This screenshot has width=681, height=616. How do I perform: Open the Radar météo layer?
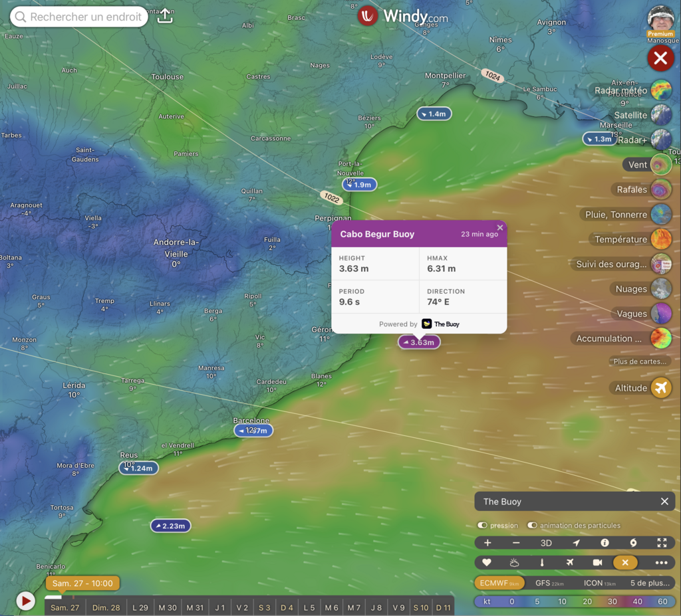click(x=660, y=90)
